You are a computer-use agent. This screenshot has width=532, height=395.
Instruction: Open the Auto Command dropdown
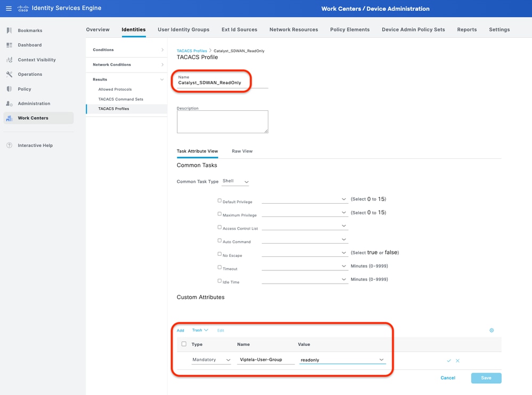pyautogui.click(x=305, y=239)
